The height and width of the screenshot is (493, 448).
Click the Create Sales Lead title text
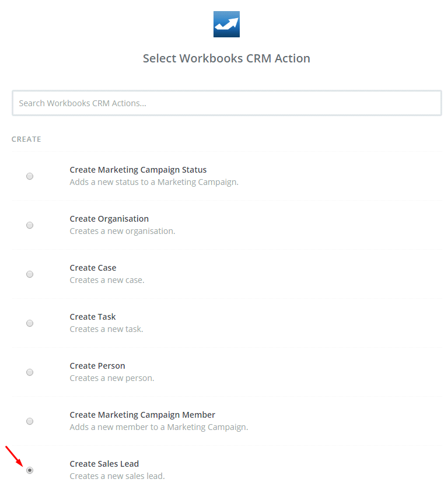104,464
